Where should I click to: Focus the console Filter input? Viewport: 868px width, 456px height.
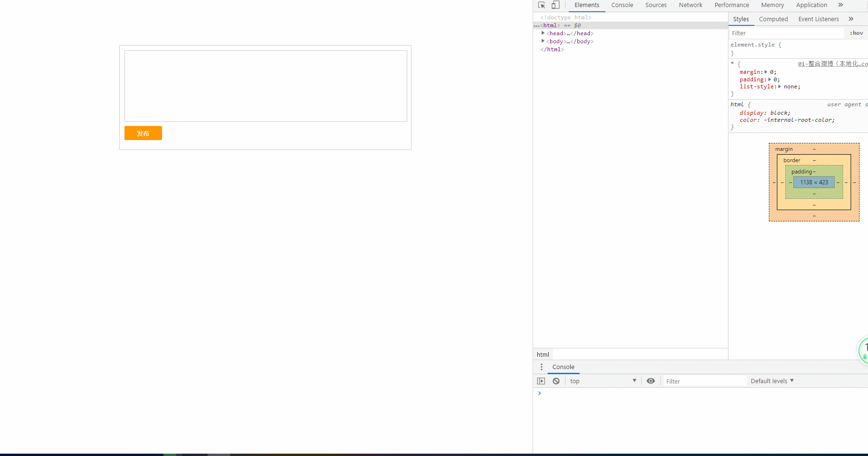(x=705, y=381)
